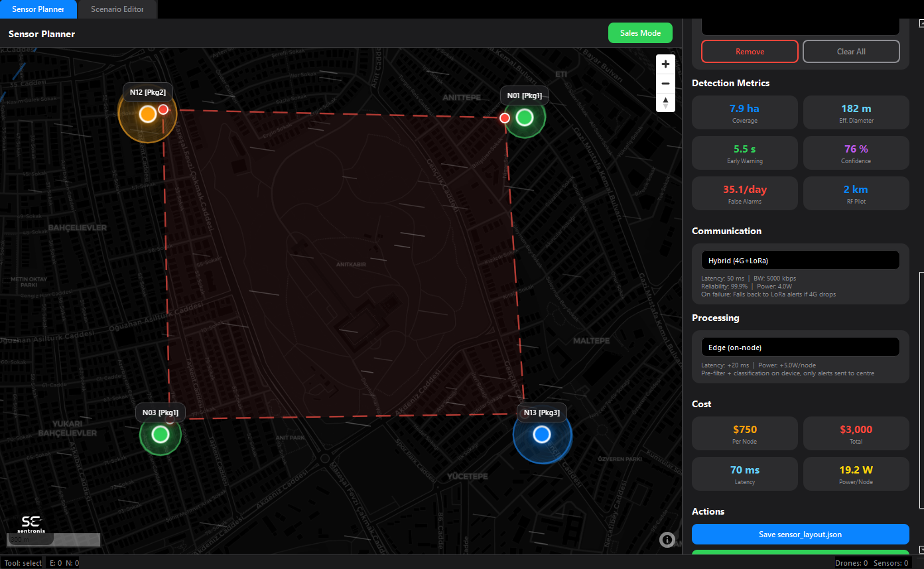Toggle the green Sales Mode button
The width and height of the screenshot is (924, 569).
640,33
